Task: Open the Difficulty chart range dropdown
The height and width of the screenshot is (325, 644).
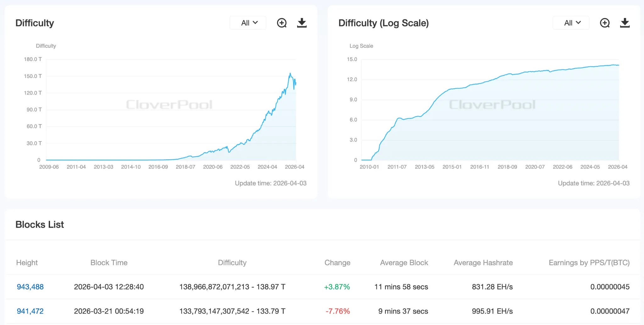Action: (x=249, y=23)
